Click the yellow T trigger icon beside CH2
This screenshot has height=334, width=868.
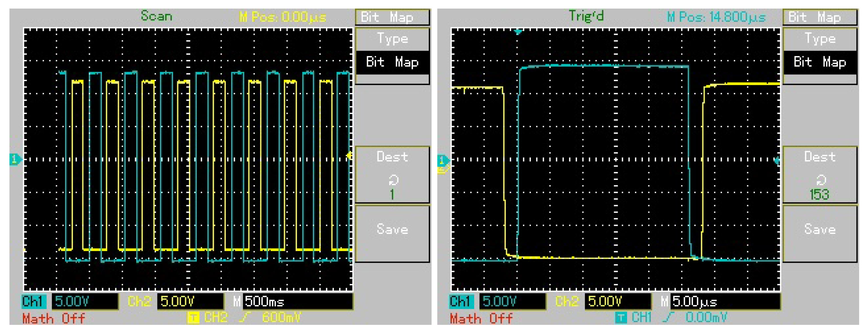tap(193, 317)
